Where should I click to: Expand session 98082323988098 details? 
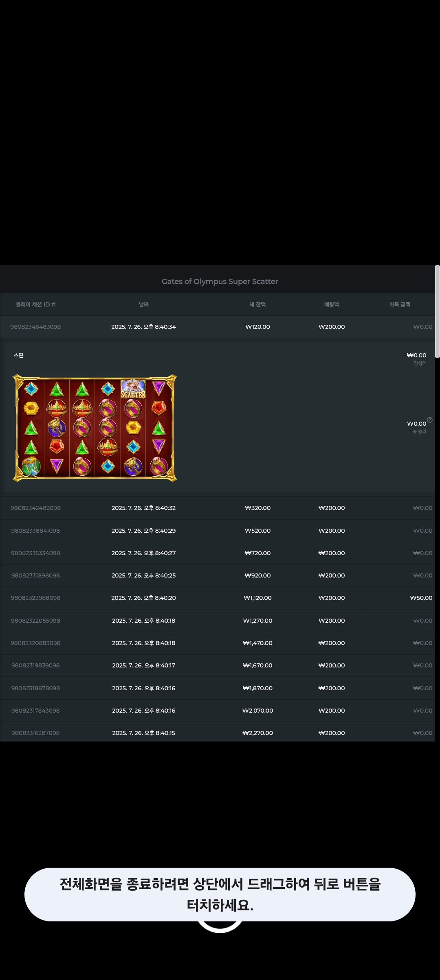click(218, 598)
